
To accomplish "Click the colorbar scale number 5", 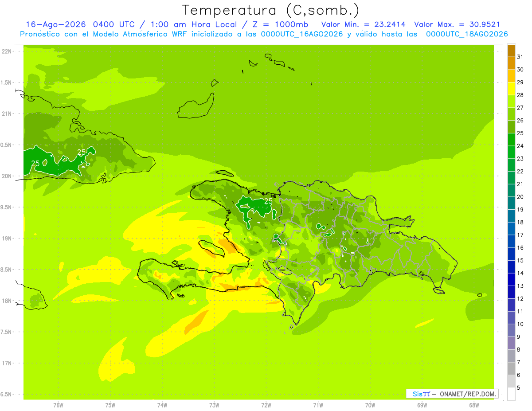I will [519, 388].
